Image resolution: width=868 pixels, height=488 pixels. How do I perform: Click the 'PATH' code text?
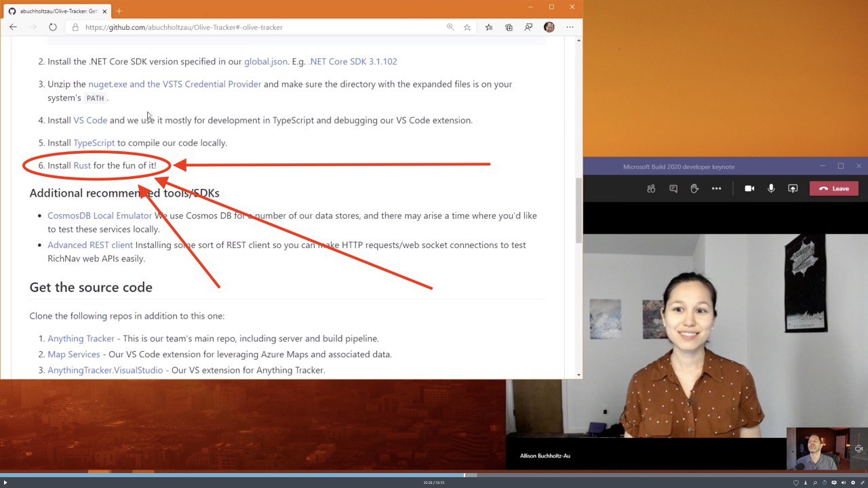coord(95,98)
